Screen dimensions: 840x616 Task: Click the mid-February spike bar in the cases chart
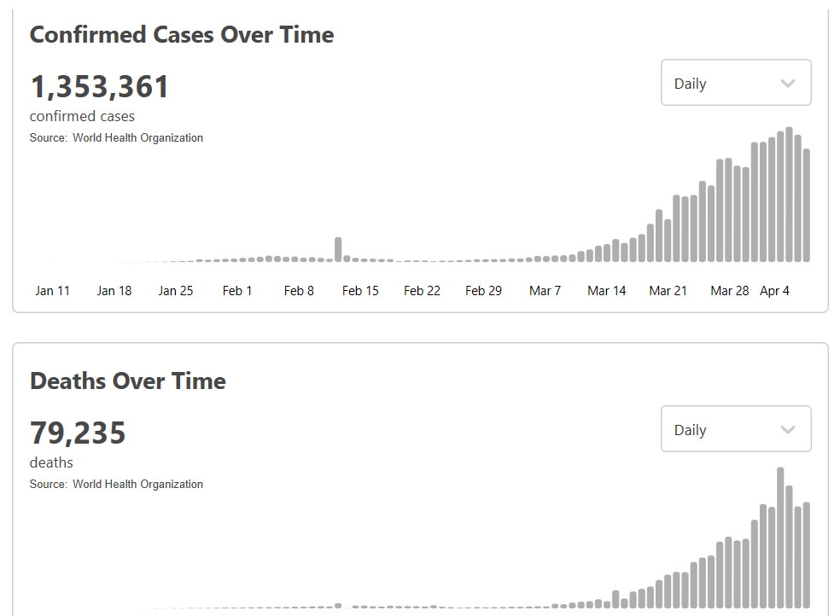pos(338,249)
